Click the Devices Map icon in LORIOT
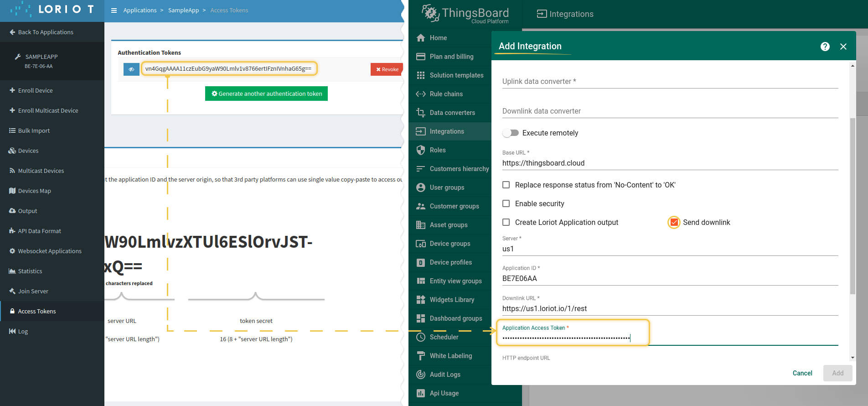This screenshot has width=868, height=406. pos(12,191)
